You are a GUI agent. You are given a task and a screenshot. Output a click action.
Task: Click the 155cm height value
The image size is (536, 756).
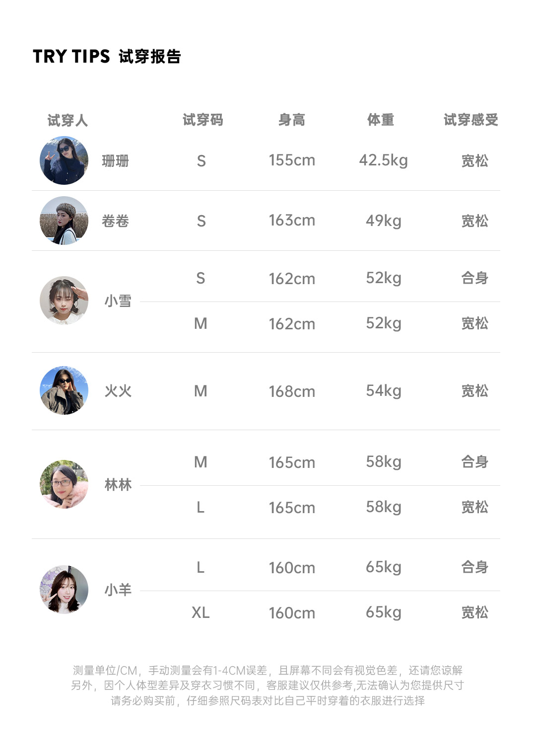point(292,160)
